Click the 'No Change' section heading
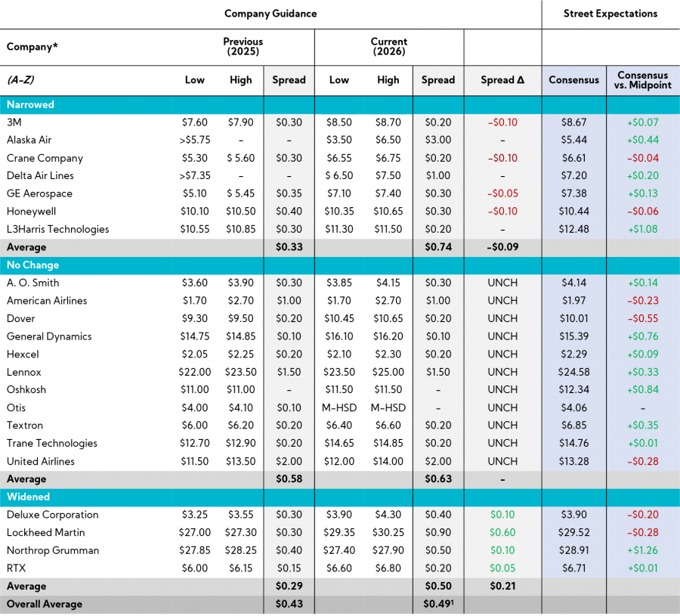Viewport: 680px width, 616px height. 33,265
